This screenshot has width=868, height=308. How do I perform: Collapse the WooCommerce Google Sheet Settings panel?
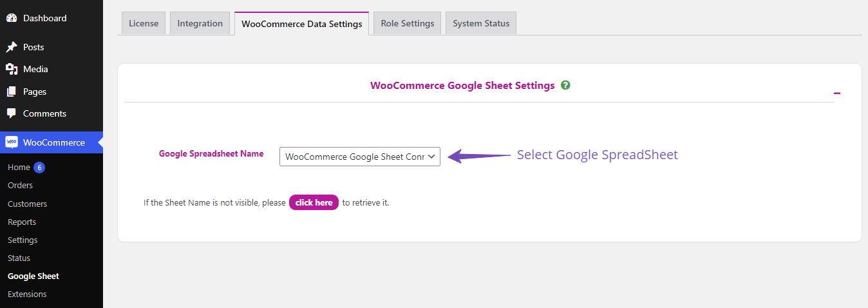point(837,93)
